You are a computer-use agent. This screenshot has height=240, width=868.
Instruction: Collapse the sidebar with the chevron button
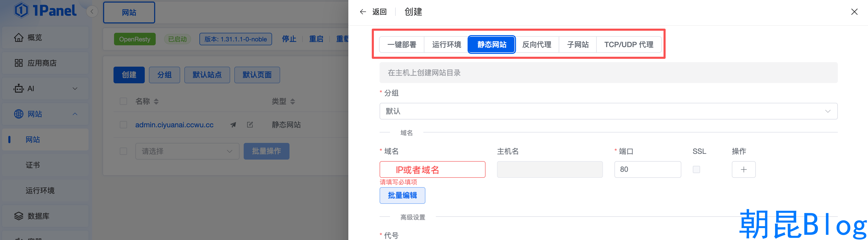pyautogui.click(x=92, y=12)
